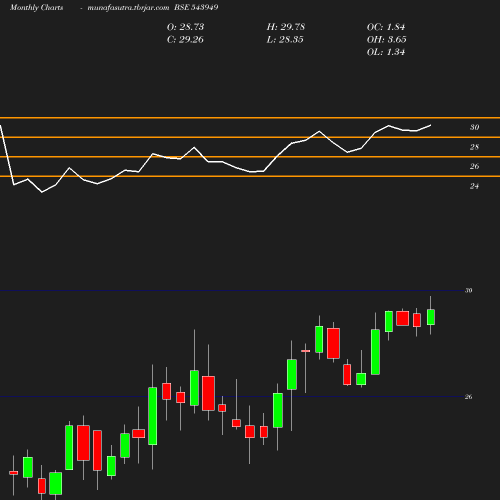
Task: Click the OH: 3.65 value
Action: 386,40
